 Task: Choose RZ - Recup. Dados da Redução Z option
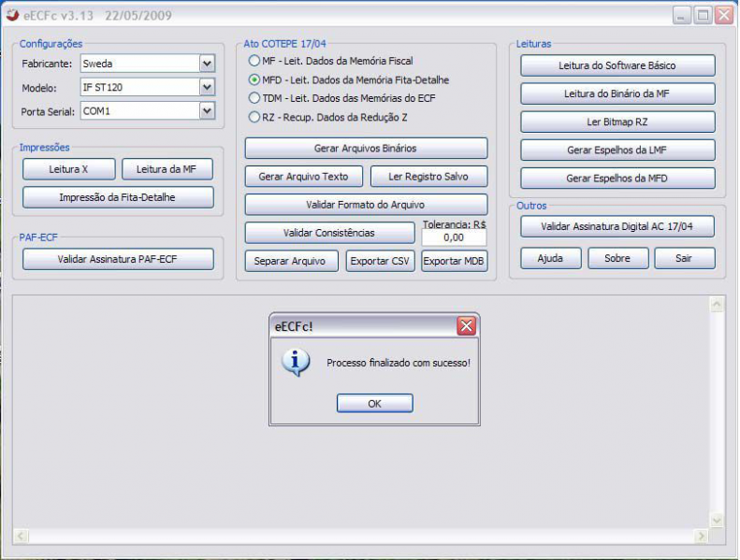click(x=254, y=117)
